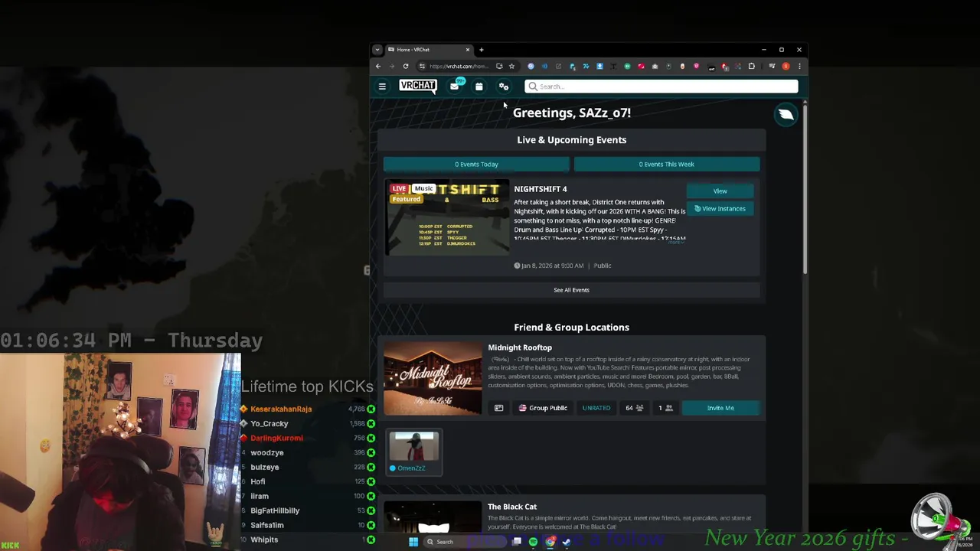Click the 1 friend count badge
Image resolution: width=980 pixels, height=551 pixels.
point(665,408)
